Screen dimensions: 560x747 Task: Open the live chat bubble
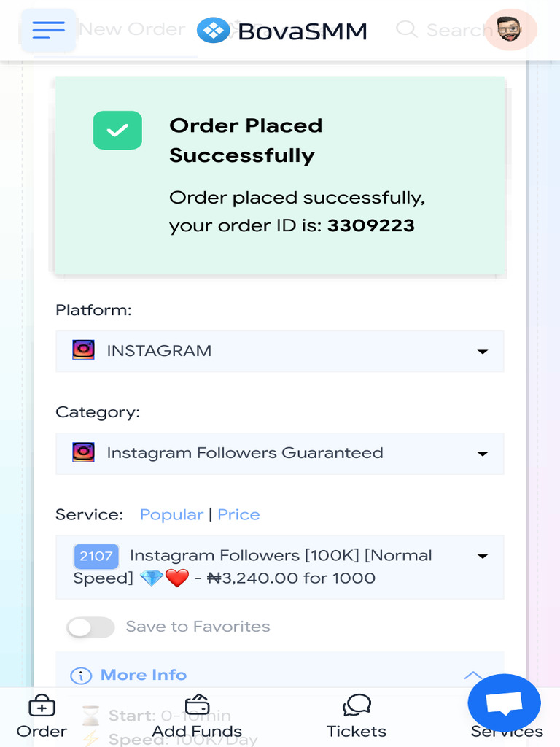504,703
